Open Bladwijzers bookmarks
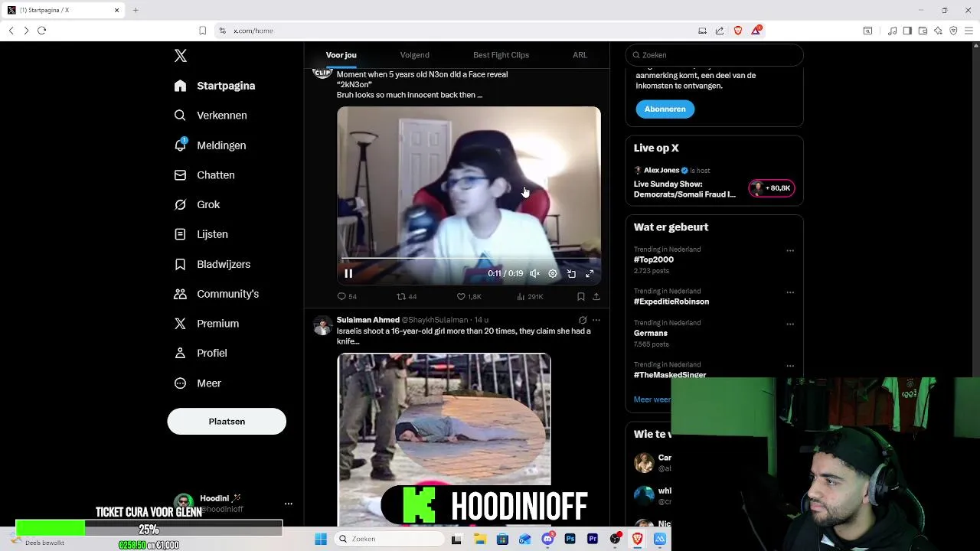The width and height of the screenshot is (980, 551). [212, 264]
